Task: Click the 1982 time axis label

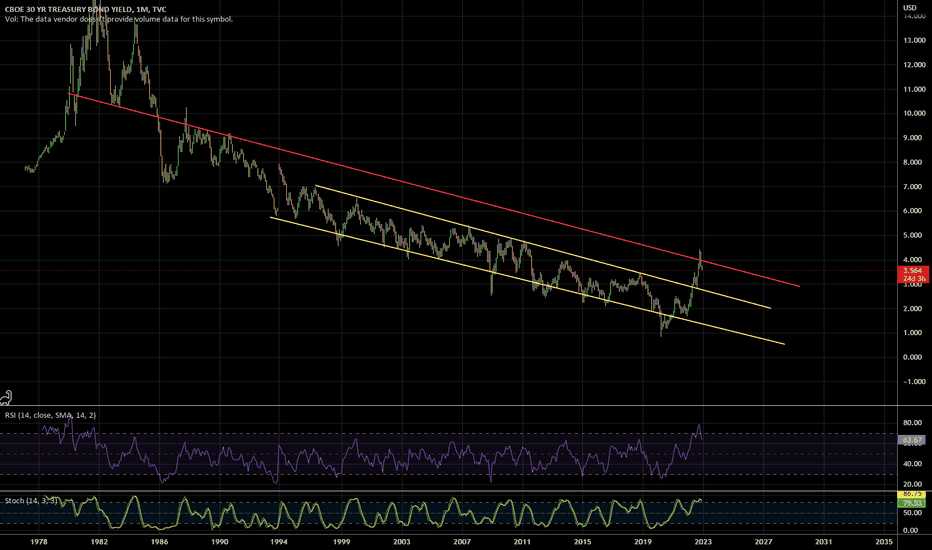Action: pyautogui.click(x=99, y=542)
